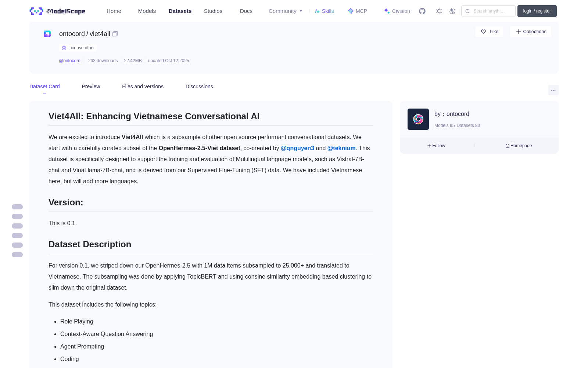588x368 pixels.
Task: Click the 'by：ontocord' author name
Action: [452, 114]
